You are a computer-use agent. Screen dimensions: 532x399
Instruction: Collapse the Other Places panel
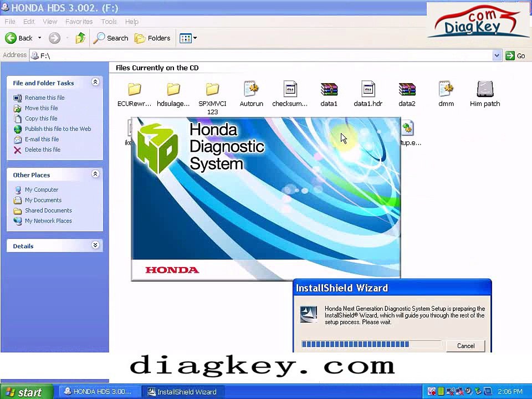tap(95, 173)
